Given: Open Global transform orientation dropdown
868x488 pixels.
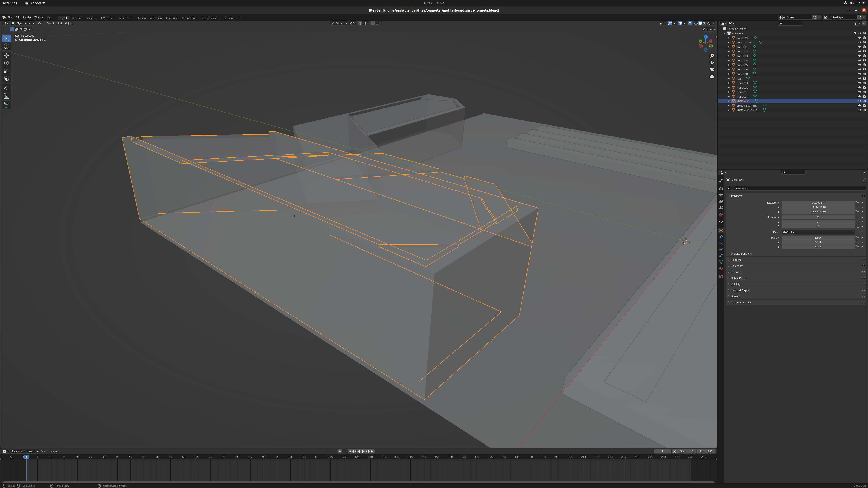Looking at the screenshot, I should click(x=339, y=23).
